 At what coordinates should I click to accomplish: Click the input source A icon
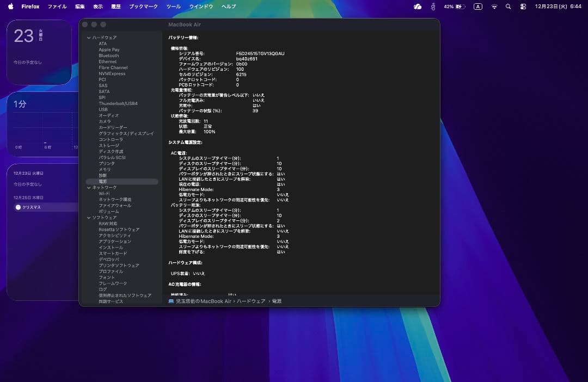pos(477,6)
